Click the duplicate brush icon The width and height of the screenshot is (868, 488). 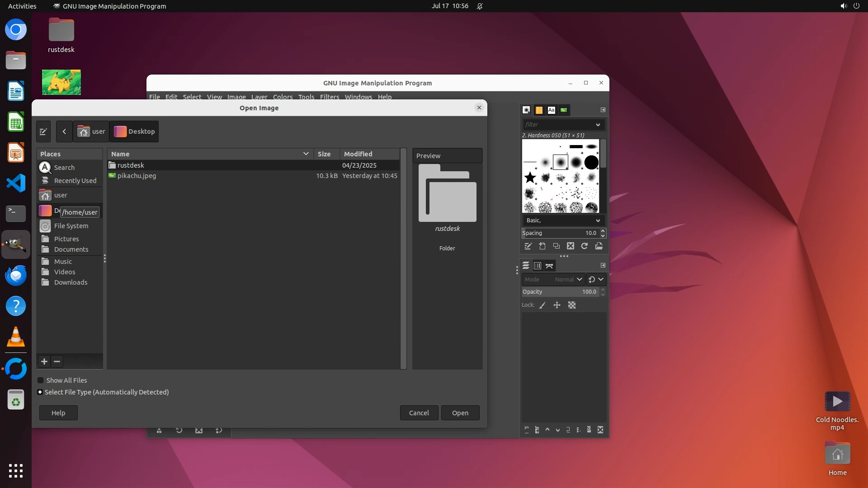tap(557, 246)
